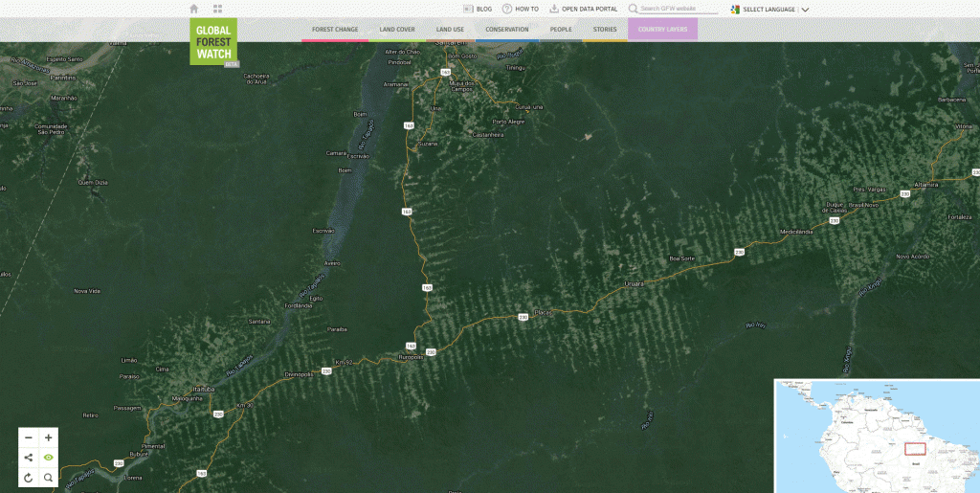Click the reset map refresh icon
Screen dimensions: 980x493
[x=28, y=478]
